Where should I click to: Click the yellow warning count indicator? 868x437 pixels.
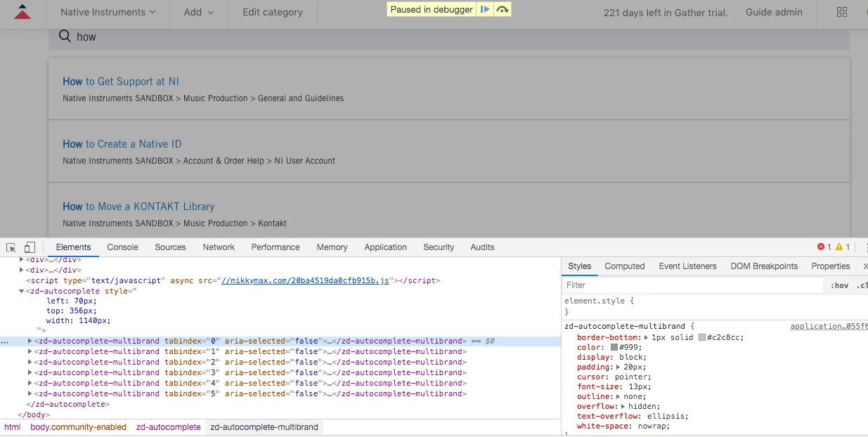coord(843,247)
